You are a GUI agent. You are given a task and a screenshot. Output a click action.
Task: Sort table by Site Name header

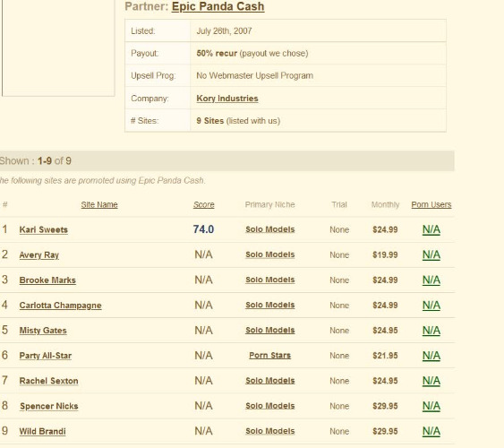pos(99,205)
